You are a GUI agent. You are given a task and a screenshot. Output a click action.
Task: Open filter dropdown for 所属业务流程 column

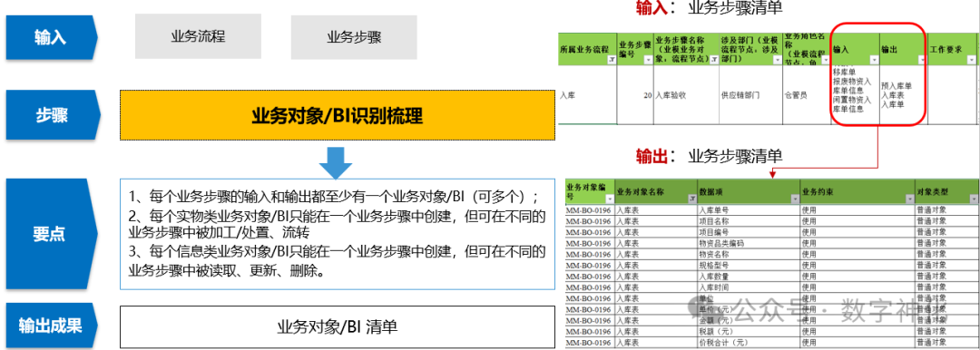(x=612, y=59)
